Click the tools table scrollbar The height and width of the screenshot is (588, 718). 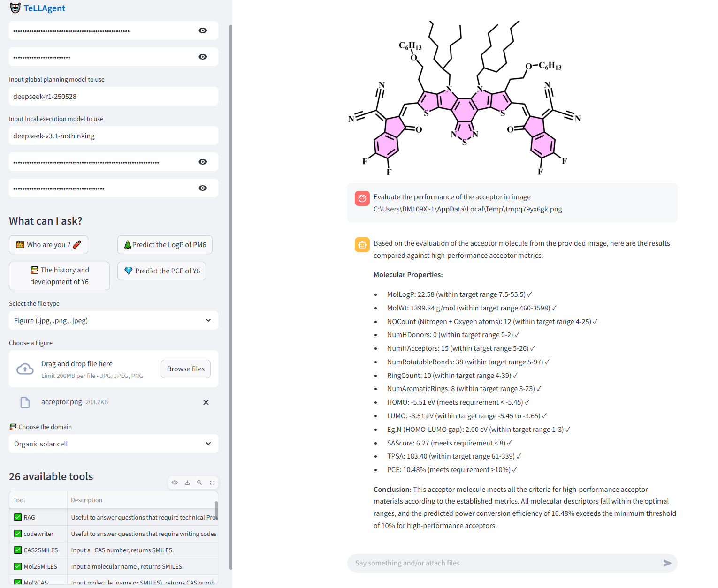click(216, 510)
